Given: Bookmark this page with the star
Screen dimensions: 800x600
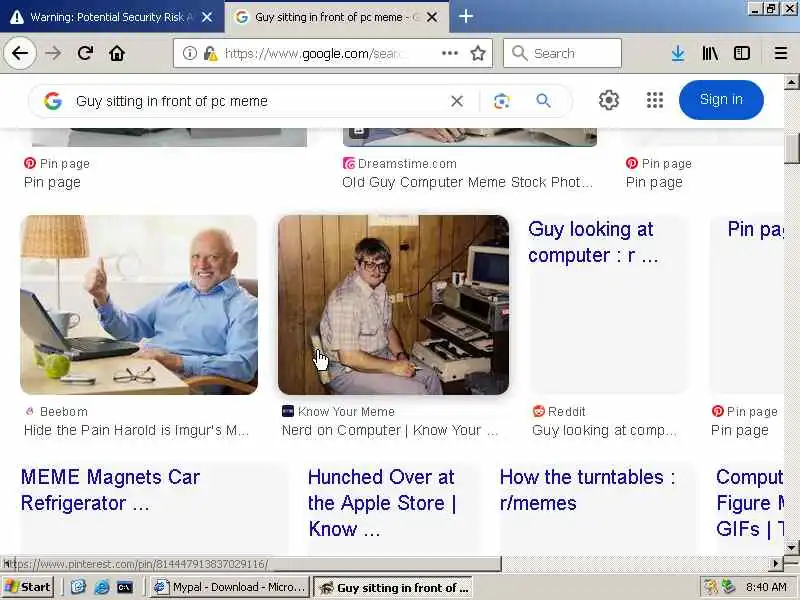Looking at the screenshot, I should [x=478, y=53].
